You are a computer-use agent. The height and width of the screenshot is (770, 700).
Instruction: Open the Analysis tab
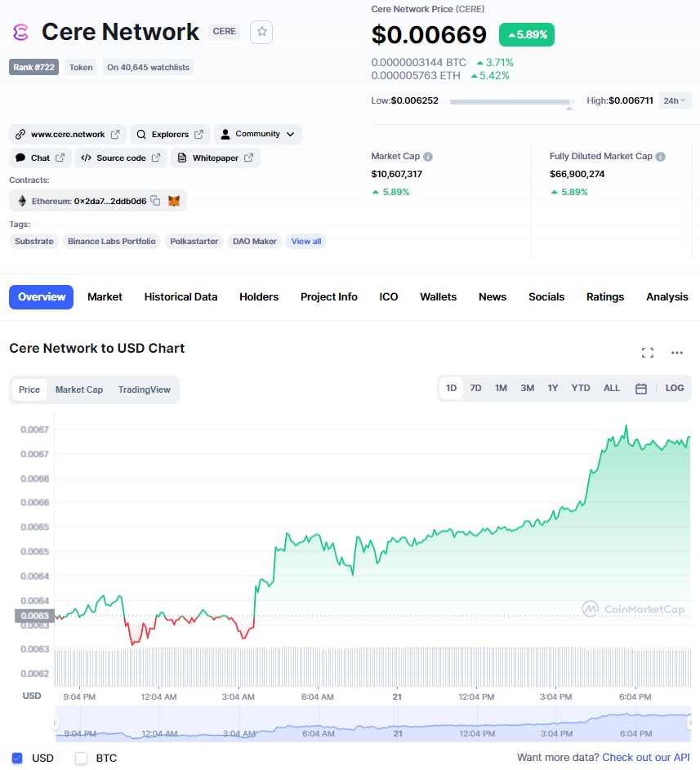[x=667, y=297]
